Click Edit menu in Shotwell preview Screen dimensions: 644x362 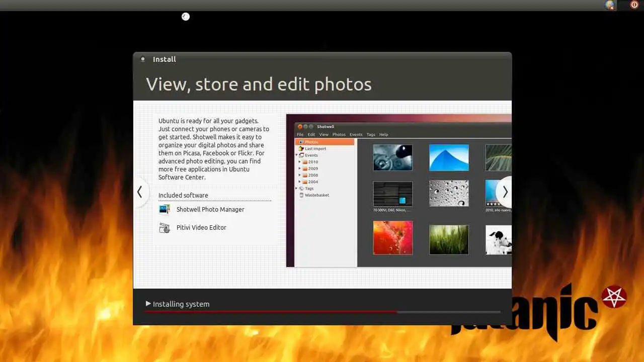click(311, 134)
